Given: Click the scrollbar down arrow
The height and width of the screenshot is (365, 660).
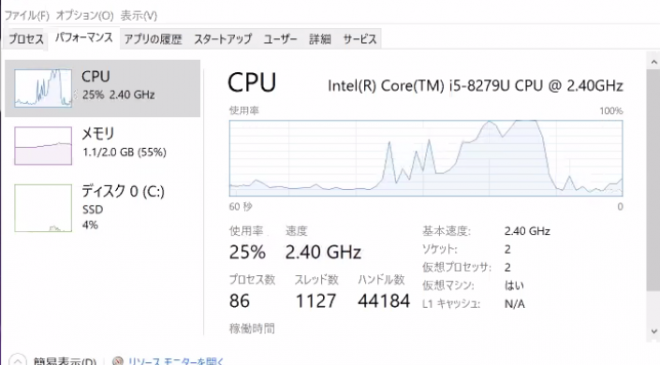Looking at the screenshot, I should [653, 331].
